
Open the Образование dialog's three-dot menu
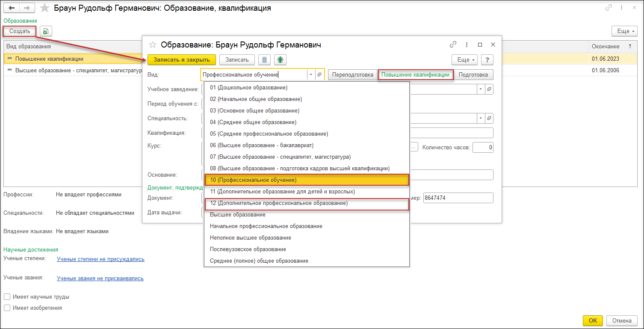[467, 44]
